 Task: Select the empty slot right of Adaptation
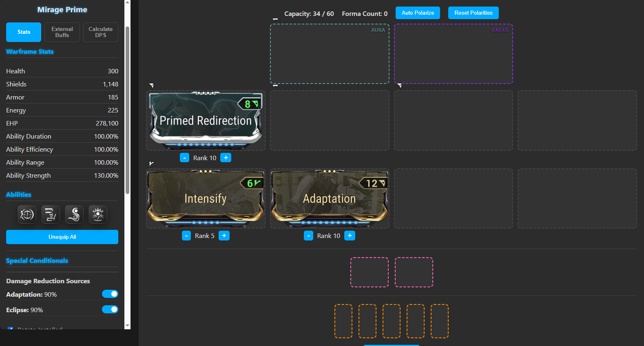coord(454,198)
